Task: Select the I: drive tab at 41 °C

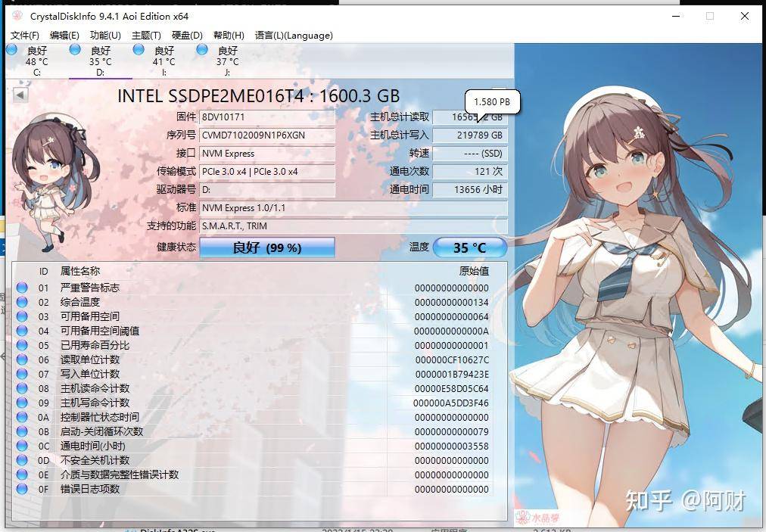Action: [x=163, y=61]
